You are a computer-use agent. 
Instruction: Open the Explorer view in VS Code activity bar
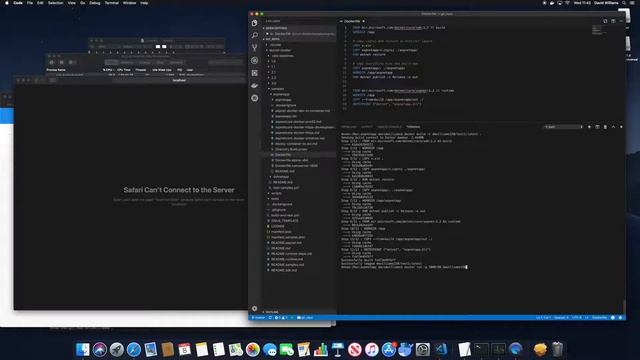tap(255, 23)
